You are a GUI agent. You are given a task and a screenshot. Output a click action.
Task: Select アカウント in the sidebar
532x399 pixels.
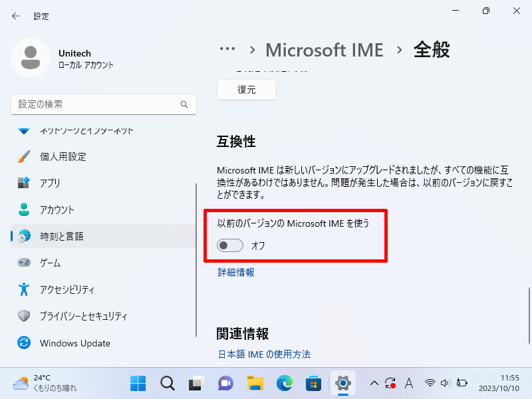[104, 209]
